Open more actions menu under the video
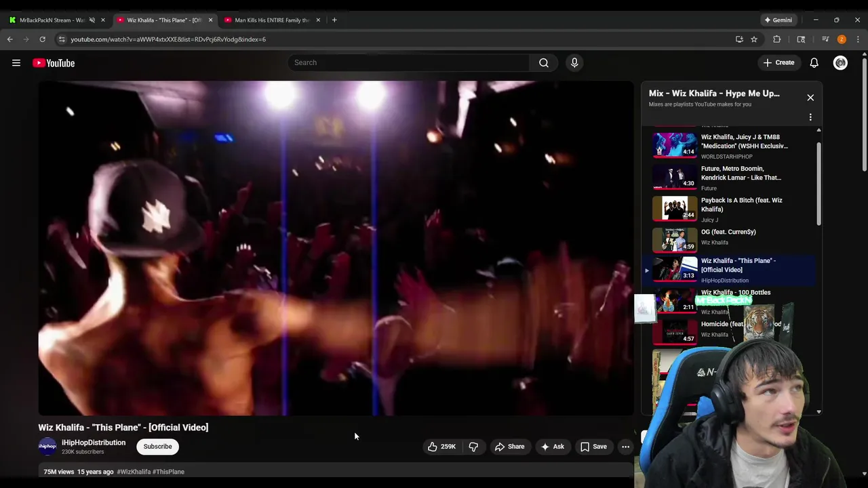 (x=626, y=447)
